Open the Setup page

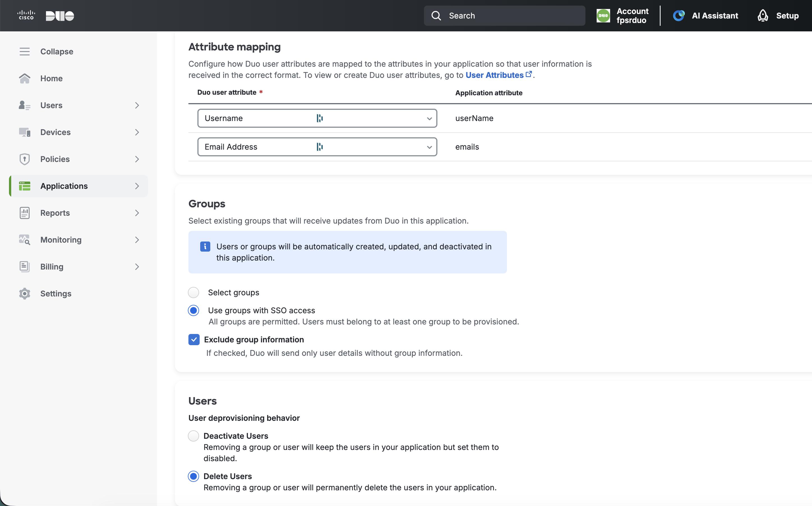point(778,16)
